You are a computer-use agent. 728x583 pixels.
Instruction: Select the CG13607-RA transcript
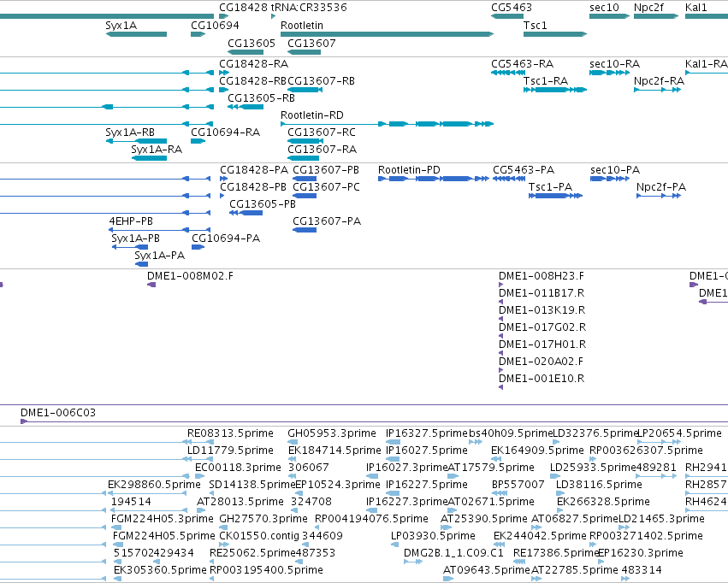point(303,158)
